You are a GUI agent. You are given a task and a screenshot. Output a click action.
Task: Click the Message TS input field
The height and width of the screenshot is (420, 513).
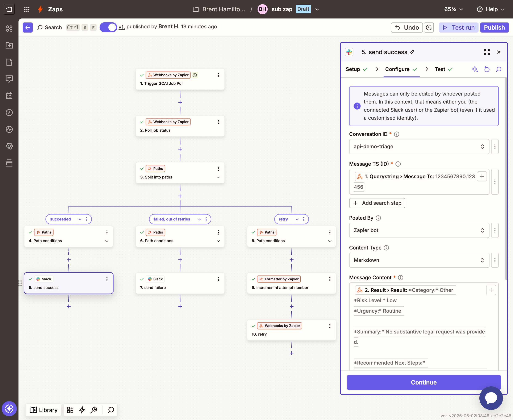[419, 182]
